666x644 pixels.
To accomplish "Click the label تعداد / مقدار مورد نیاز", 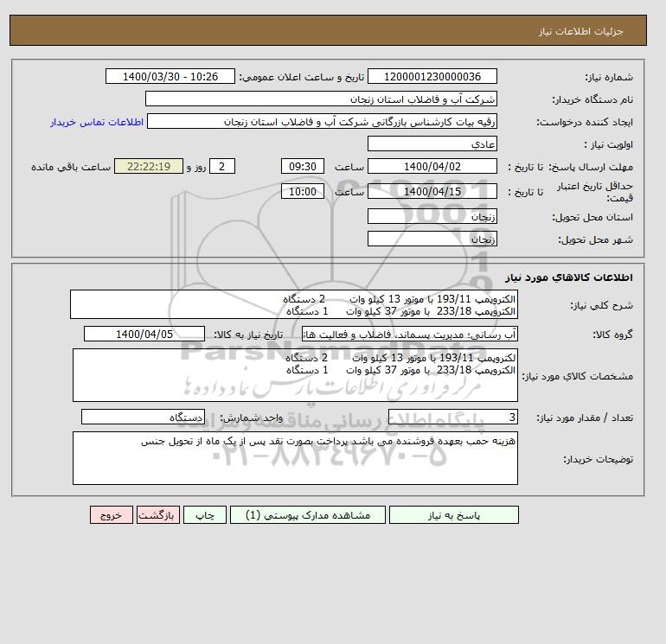I will pos(585,418).
